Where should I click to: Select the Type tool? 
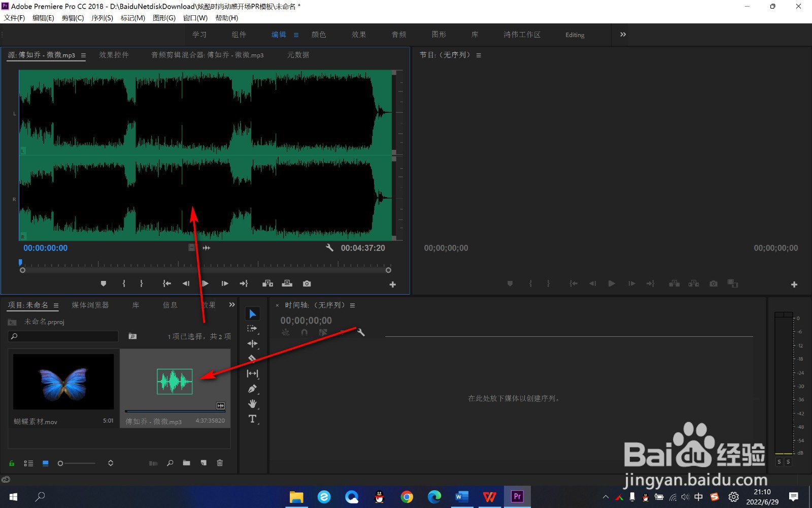click(252, 419)
